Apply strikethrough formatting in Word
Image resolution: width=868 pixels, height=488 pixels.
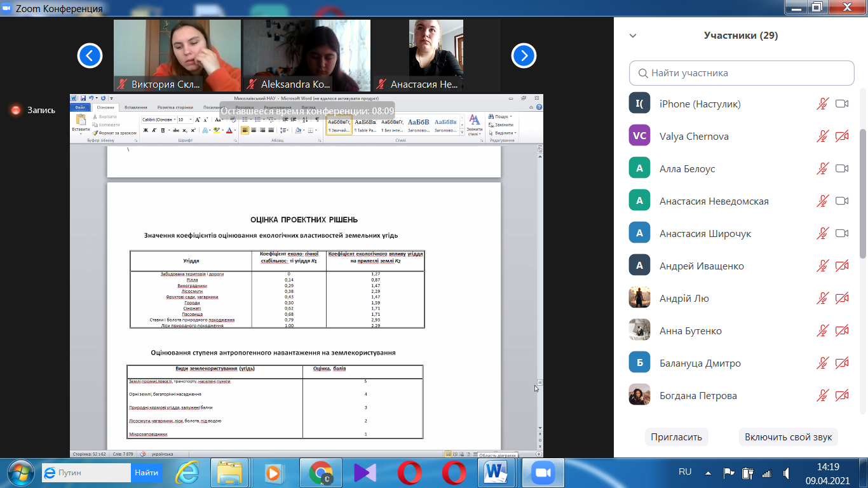point(176,130)
